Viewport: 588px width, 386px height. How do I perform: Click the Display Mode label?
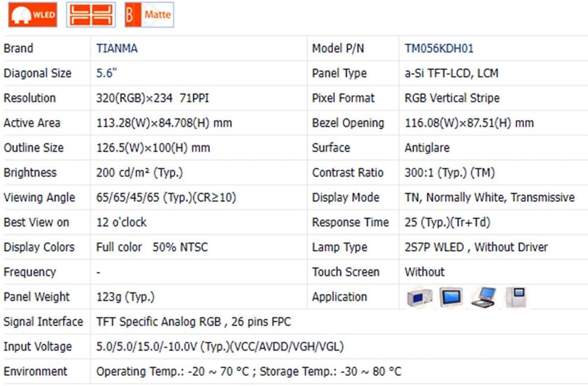345,197
